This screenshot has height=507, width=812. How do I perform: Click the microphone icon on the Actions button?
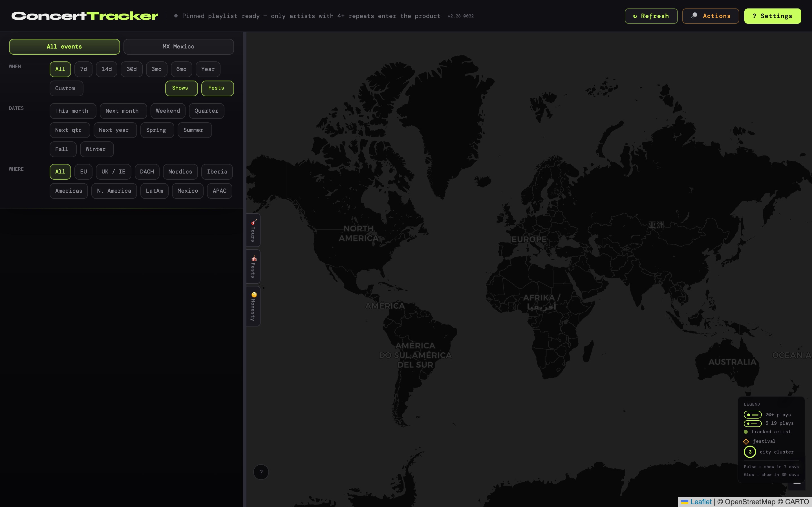694,15
